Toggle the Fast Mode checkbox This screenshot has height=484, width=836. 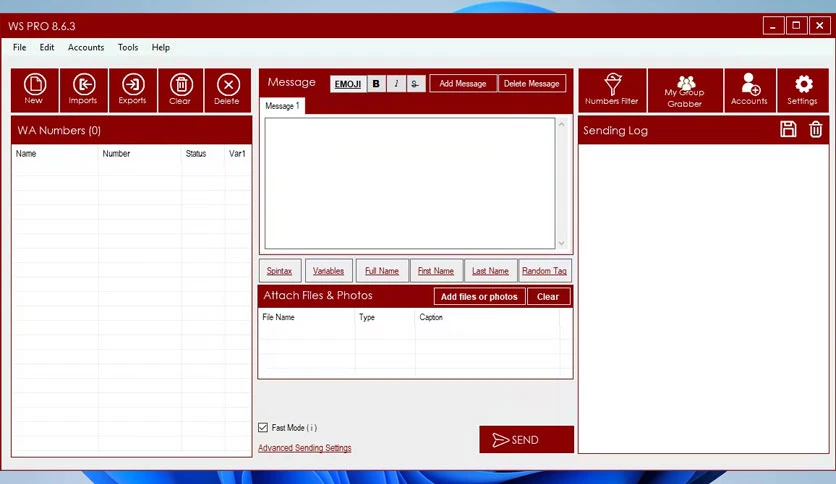pos(263,427)
